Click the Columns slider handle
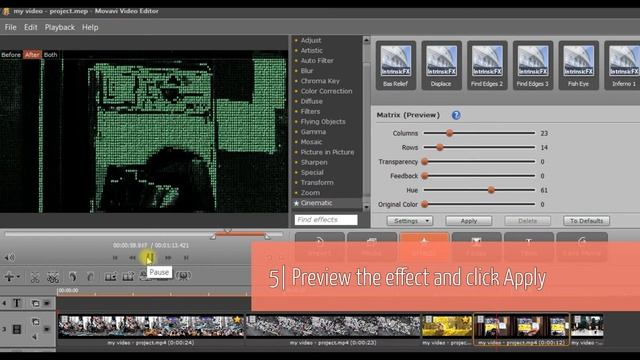 449,133
